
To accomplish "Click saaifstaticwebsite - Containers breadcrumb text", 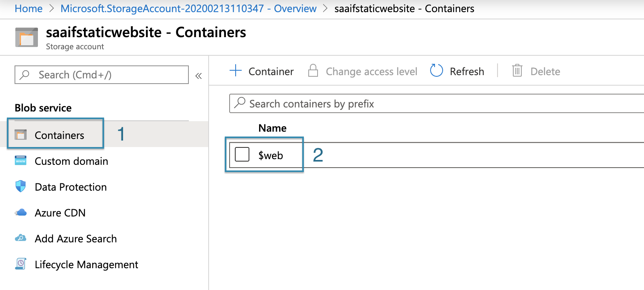I will click(x=404, y=8).
